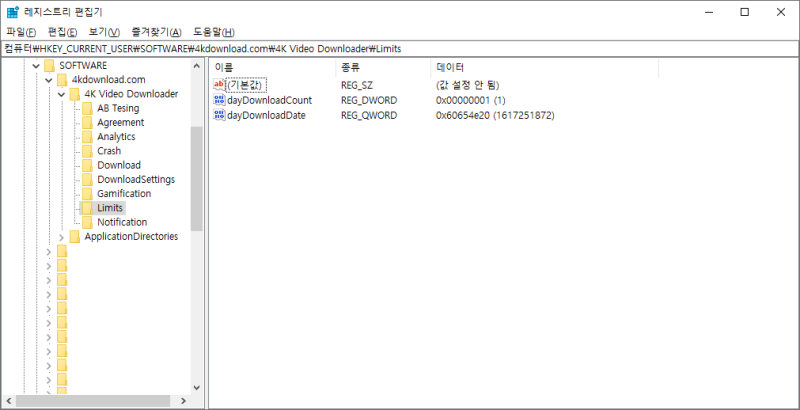Screen dimensions: 800x410
Task: Select the Gamification key
Action: [124, 194]
